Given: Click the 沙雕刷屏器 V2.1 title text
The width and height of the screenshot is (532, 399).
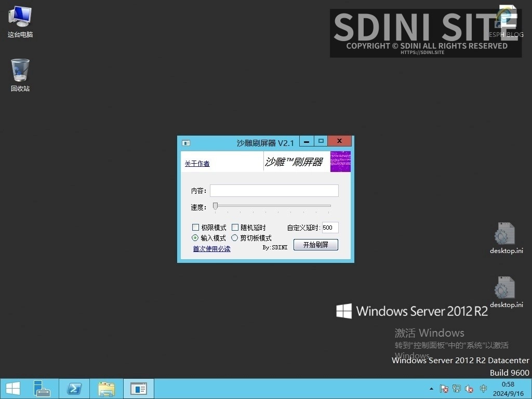Looking at the screenshot, I should pyautogui.click(x=265, y=143).
